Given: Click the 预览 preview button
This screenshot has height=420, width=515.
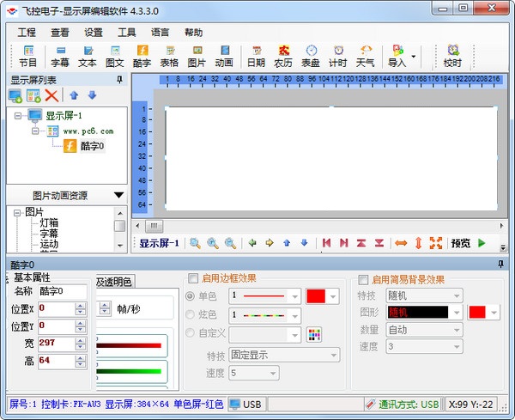Looking at the screenshot, I should click(x=461, y=243).
